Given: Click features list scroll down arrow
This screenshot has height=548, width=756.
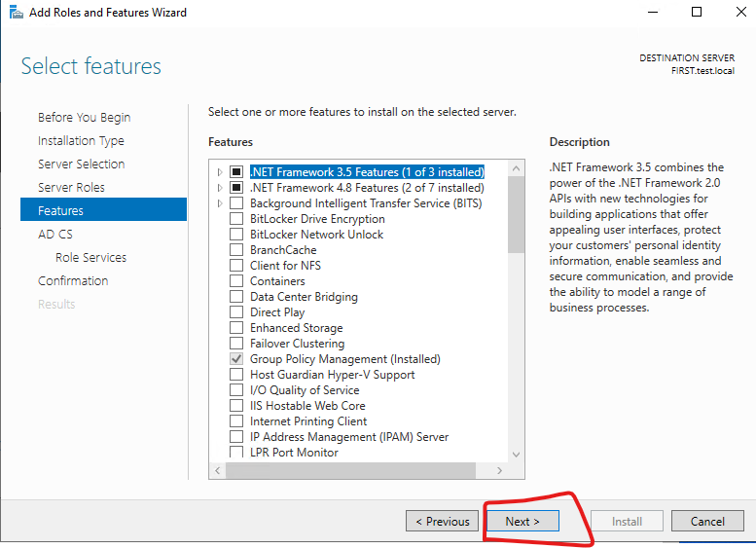Looking at the screenshot, I should coord(516,454).
